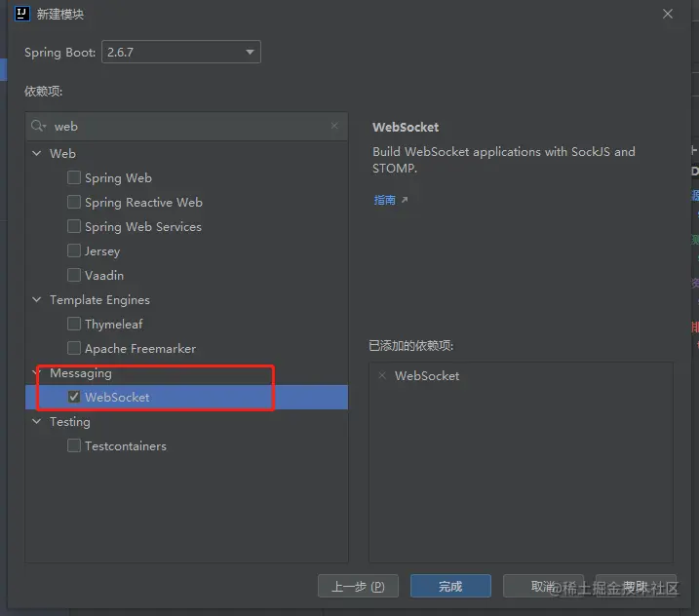Viewport: 699px width, 616px height.
Task: Click the Thymeleaf label text
Action: (x=114, y=324)
